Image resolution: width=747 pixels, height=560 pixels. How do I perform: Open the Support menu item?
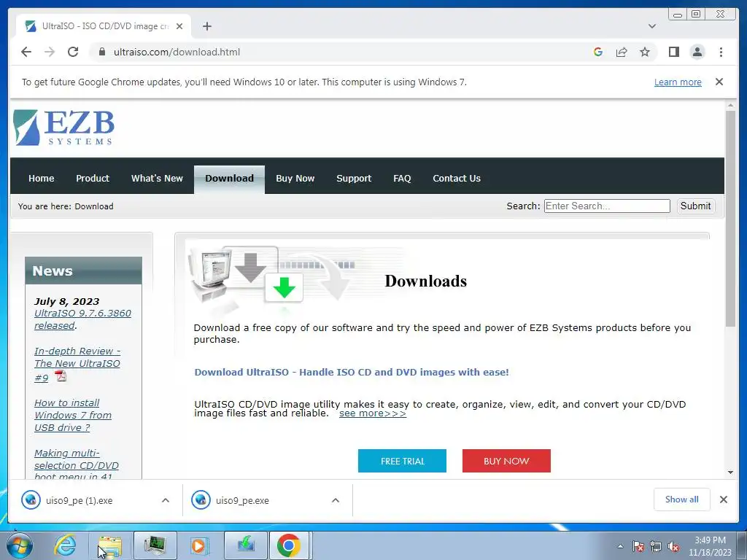354,178
